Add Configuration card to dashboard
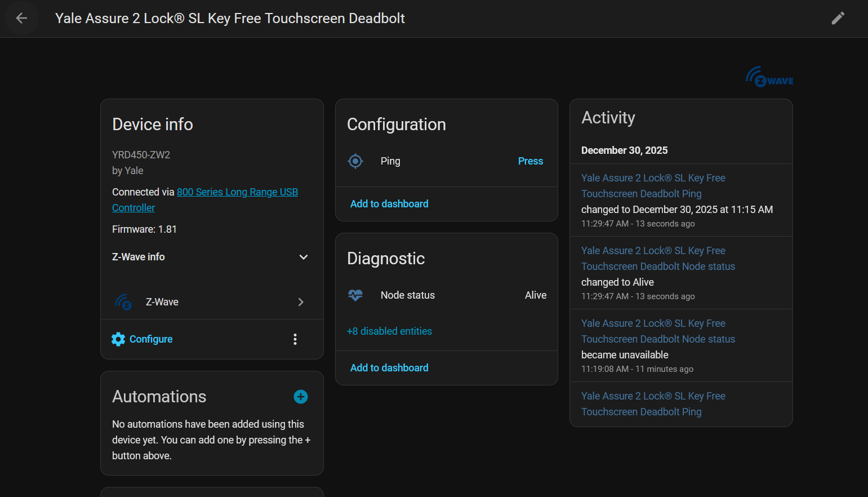Viewport: 868px width, 497px height. tap(389, 204)
